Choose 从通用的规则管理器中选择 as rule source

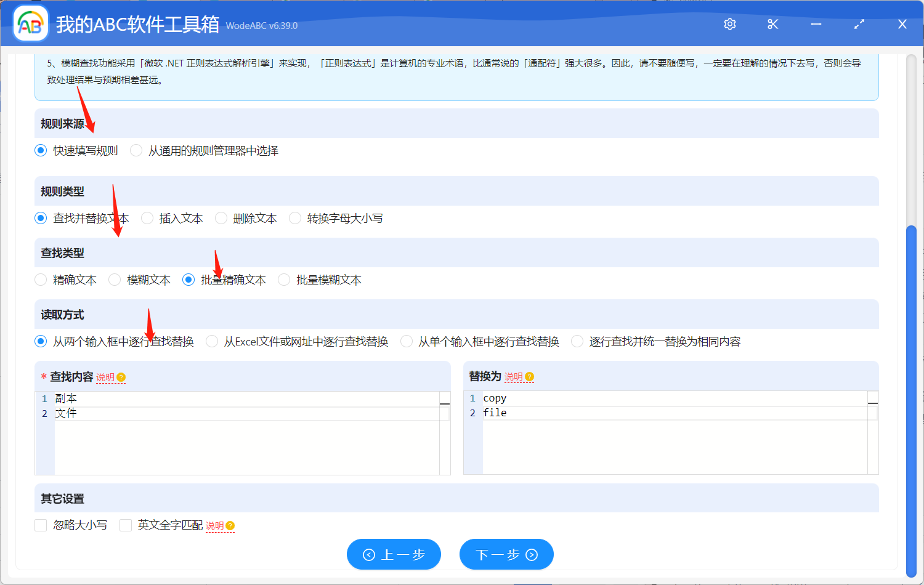136,150
